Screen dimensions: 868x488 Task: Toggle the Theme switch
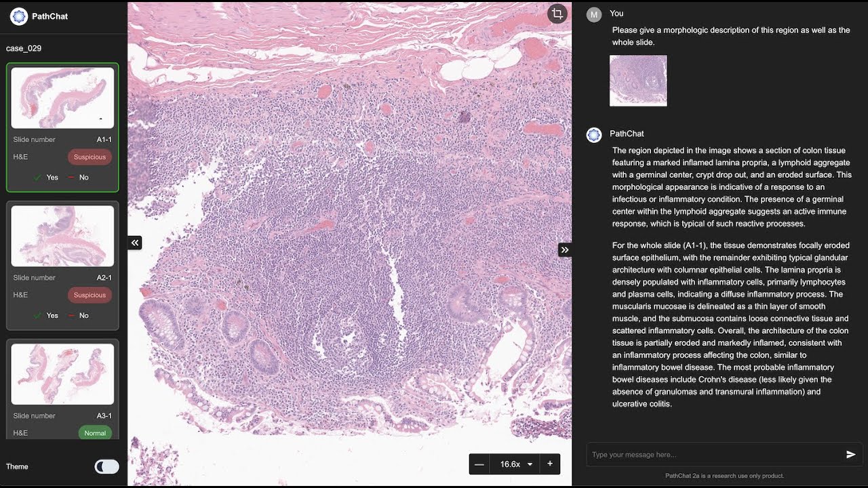(106, 466)
